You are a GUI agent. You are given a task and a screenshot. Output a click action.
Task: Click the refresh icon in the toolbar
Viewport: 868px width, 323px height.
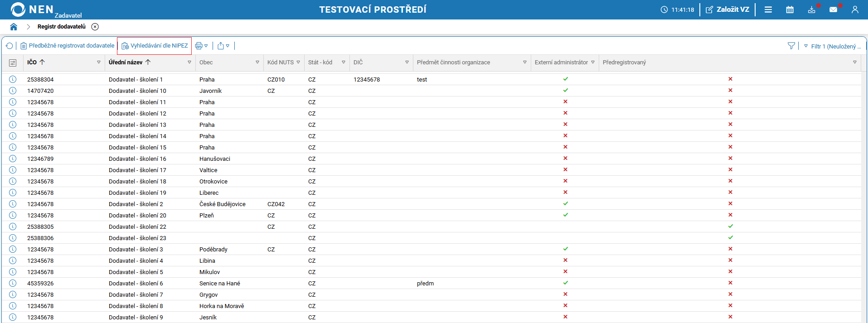click(10, 46)
